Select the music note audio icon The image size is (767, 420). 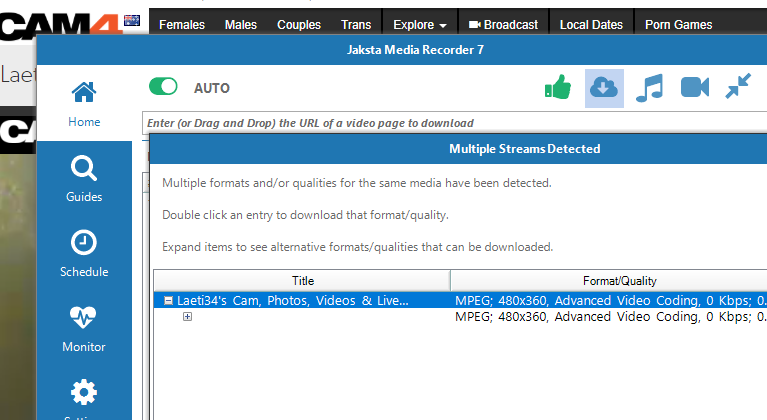pos(650,88)
